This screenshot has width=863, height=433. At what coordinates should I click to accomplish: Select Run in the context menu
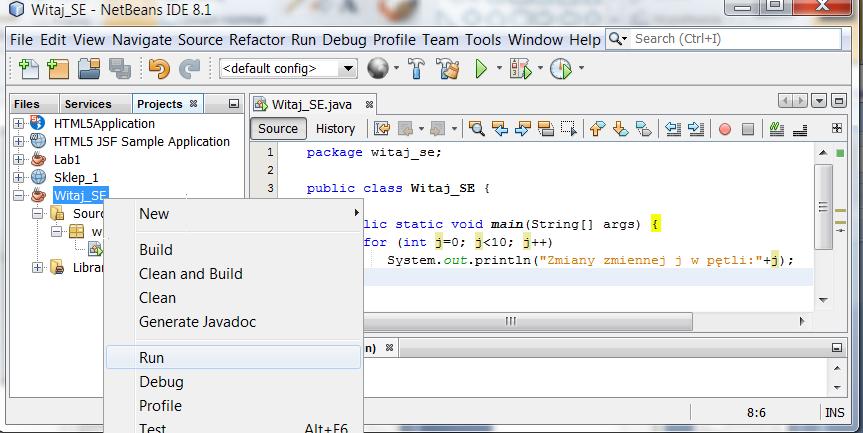(x=233, y=358)
